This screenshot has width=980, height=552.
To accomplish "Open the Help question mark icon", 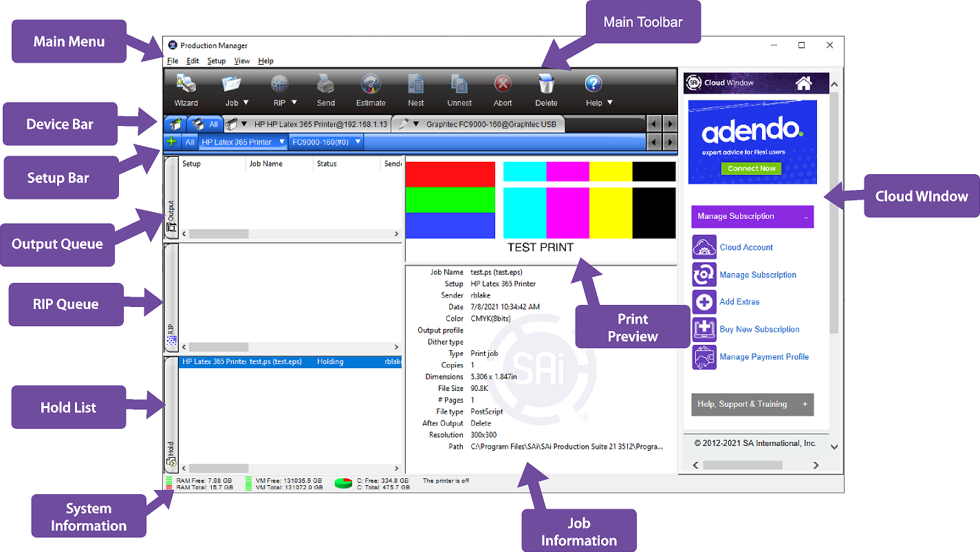I will (x=594, y=84).
